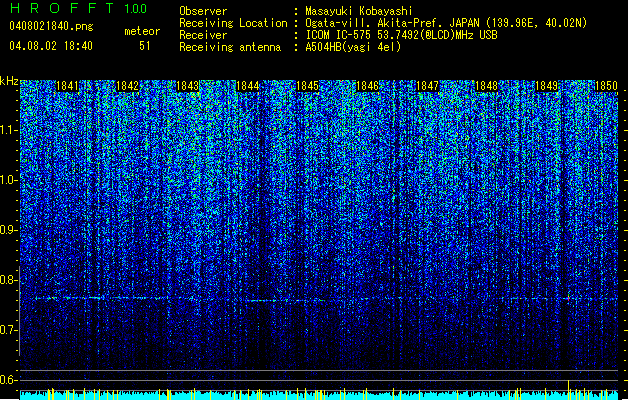Click the meteor count value 51
This screenshot has height=400, width=629.
(145, 46)
